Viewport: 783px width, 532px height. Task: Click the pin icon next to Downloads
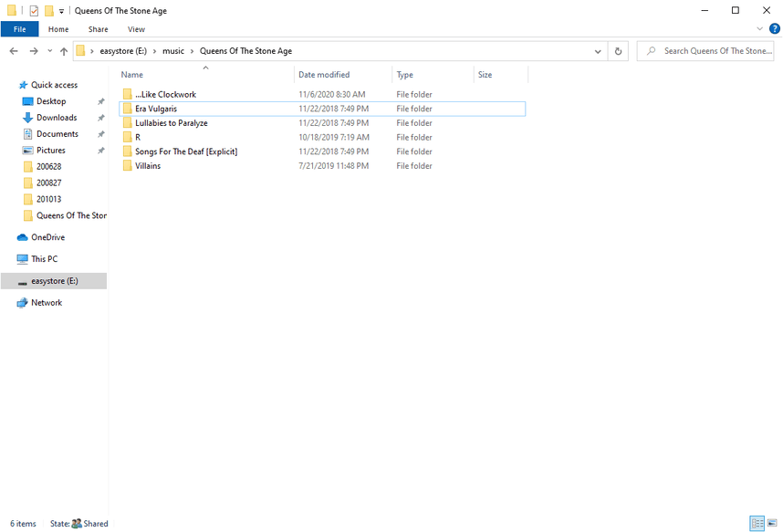pyautogui.click(x=101, y=118)
